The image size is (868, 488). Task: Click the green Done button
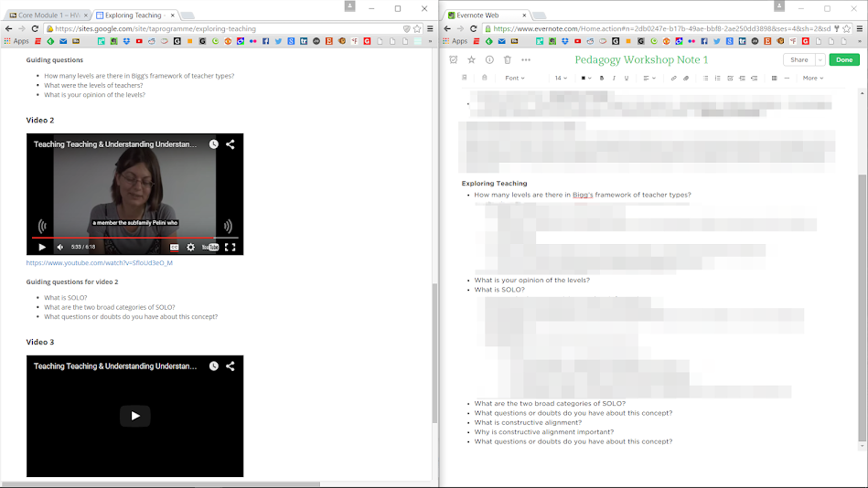coord(844,59)
